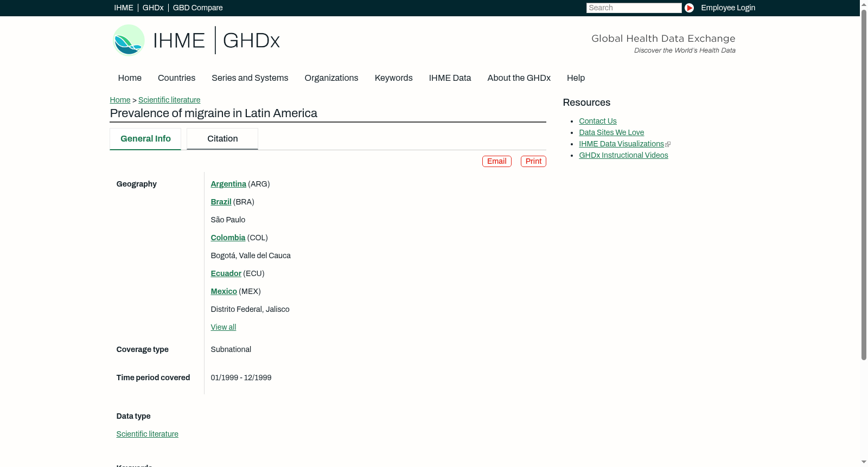
Task: Click the external link icon beside IHME Data Visualizations
Action: click(x=668, y=144)
